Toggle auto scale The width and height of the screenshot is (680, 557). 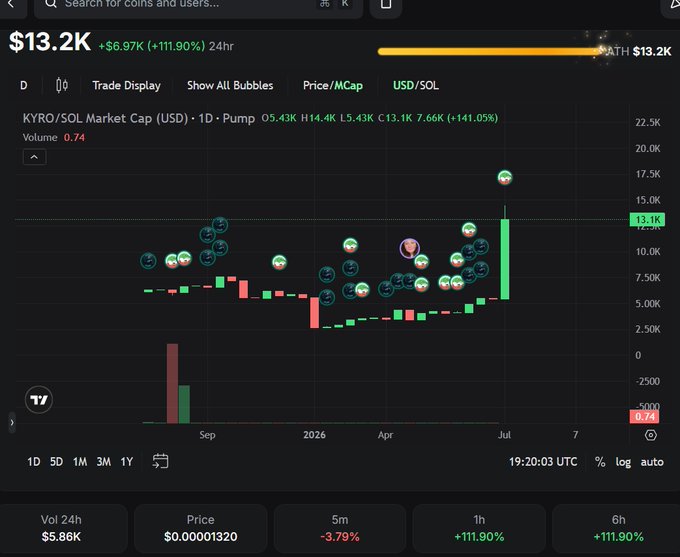click(x=652, y=462)
